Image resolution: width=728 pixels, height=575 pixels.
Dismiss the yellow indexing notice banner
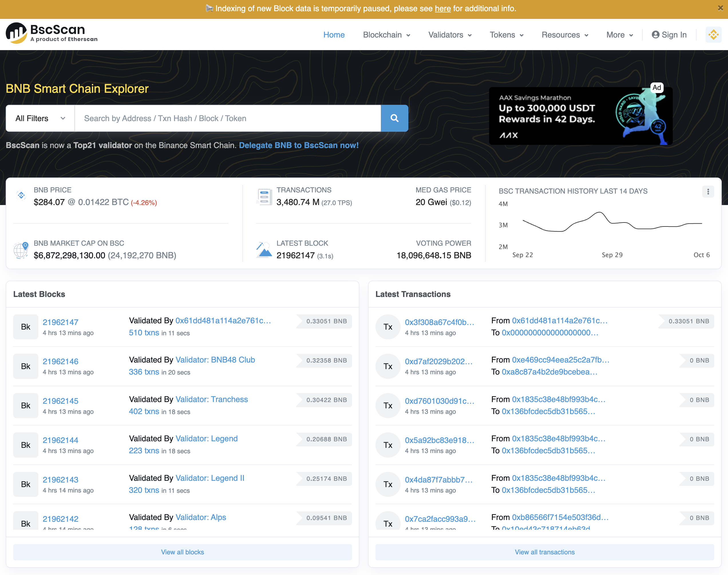(x=720, y=8)
